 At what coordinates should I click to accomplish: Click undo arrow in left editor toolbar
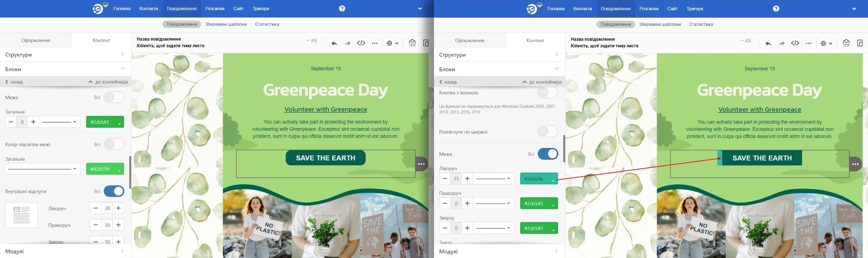point(334,43)
